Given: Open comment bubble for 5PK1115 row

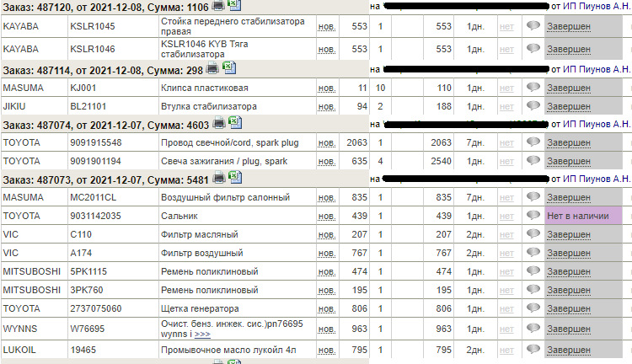Looking at the screenshot, I should [x=533, y=270].
